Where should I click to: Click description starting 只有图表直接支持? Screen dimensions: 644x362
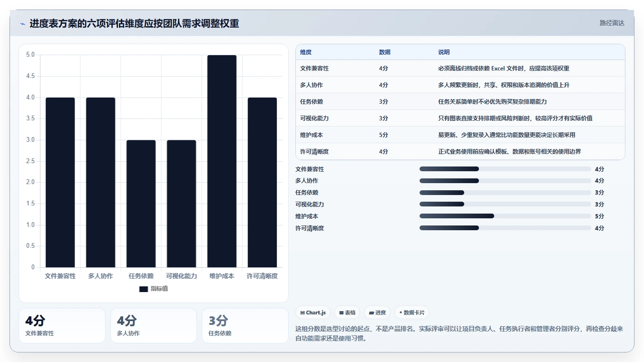[515, 118]
